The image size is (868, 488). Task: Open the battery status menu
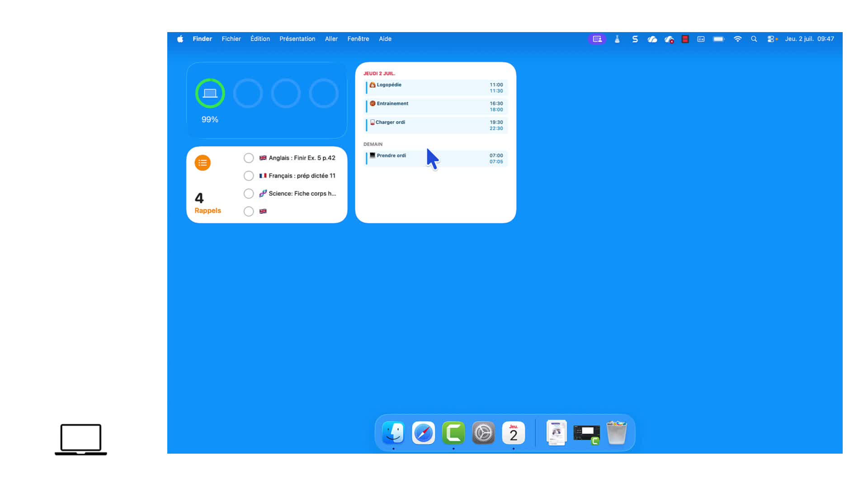(x=719, y=39)
